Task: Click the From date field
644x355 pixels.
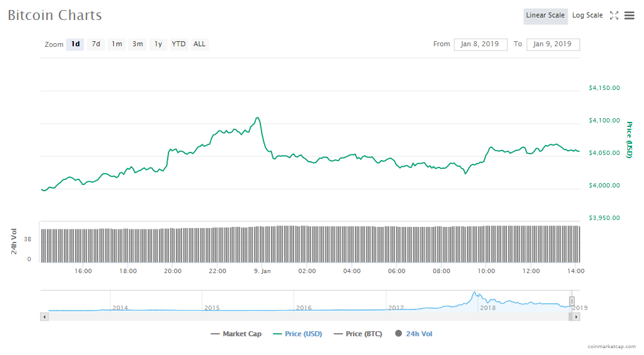Action: click(x=480, y=44)
